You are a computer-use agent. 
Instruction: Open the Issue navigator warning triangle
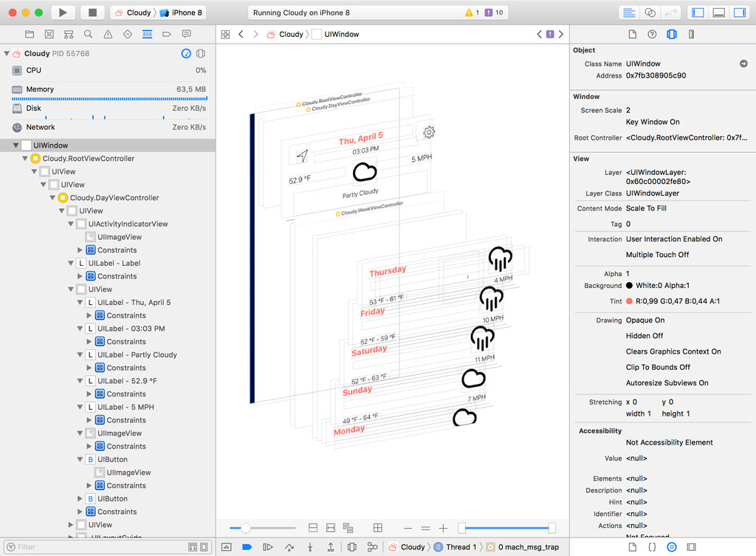pos(109,34)
